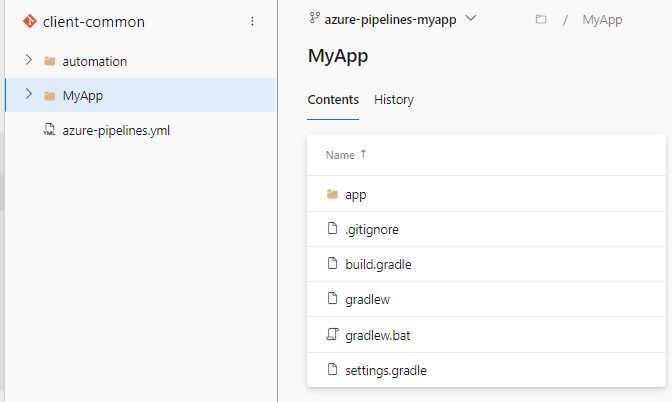Open the repository more options menu
This screenshot has height=402, width=672.
point(252,21)
